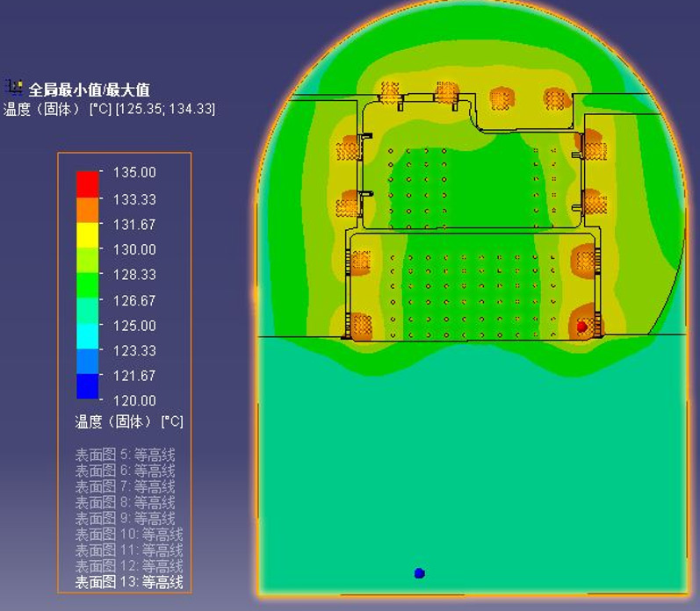700x611 pixels.
Task: Select the 全局最小值/最大值 heading text
Action: (x=90, y=90)
